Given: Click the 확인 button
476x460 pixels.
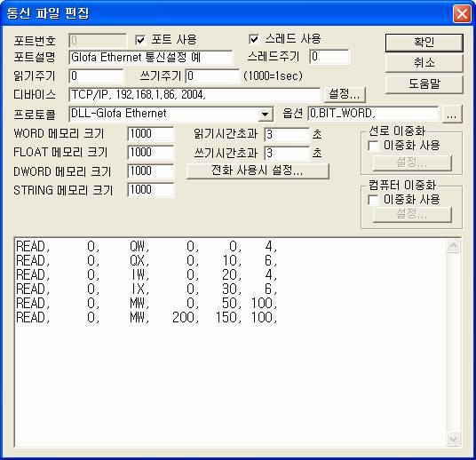Looking at the screenshot, I should pyautogui.click(x=424, y=43).
